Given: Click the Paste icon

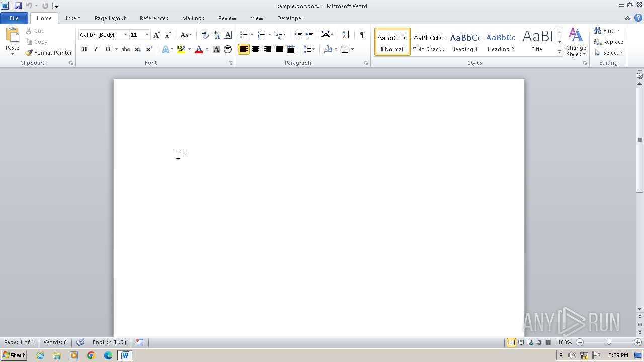Looking at the screenshot, I should tap(12, 36).
